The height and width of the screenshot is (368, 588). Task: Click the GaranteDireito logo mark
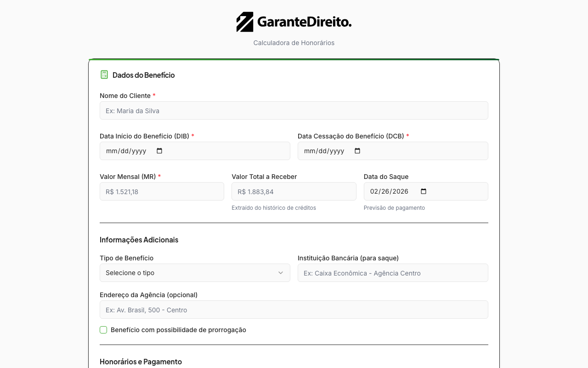[245, 22]
